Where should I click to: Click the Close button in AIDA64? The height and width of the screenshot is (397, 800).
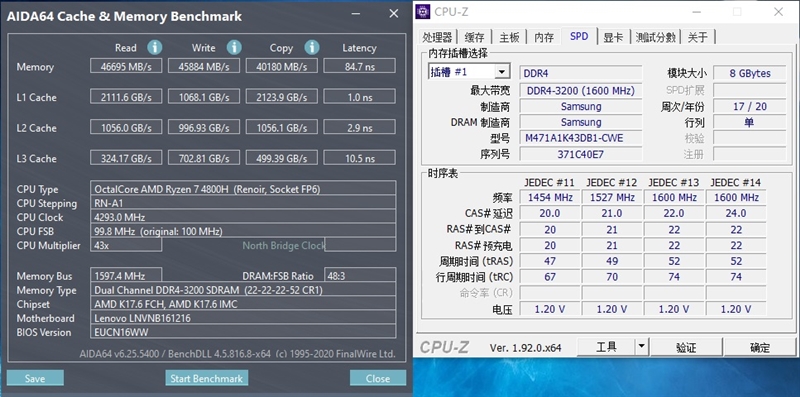click(378, 378)
